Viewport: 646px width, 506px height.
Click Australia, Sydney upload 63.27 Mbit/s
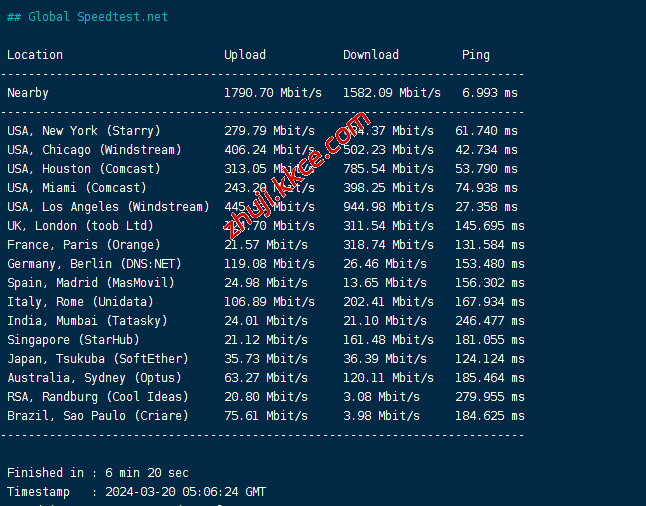266,378
